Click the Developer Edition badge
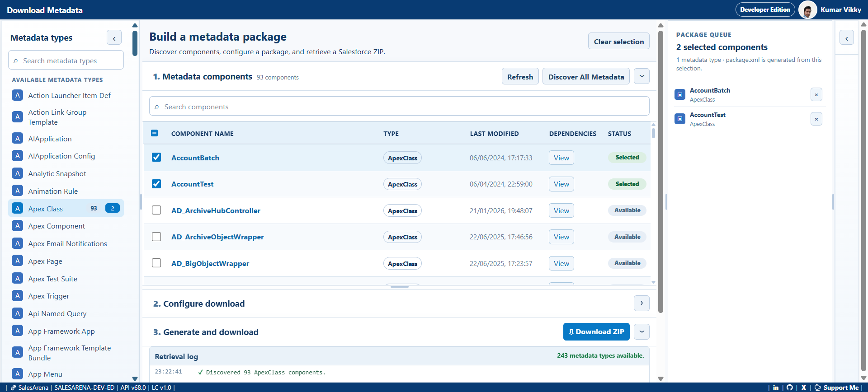The image size is (868, 392). [x=765, y=9]
